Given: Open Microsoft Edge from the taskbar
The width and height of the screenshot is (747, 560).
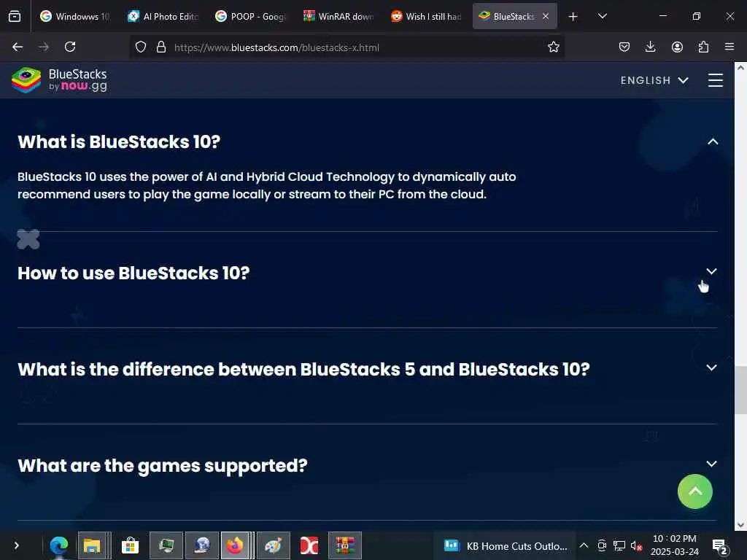Looking at the screenshot, I should [x=59, y=545].
